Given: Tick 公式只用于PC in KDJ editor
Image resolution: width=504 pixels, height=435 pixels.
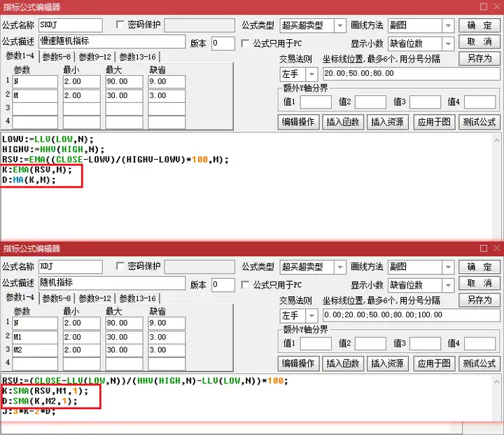Looking at the screenshot, I should point(245,285).
